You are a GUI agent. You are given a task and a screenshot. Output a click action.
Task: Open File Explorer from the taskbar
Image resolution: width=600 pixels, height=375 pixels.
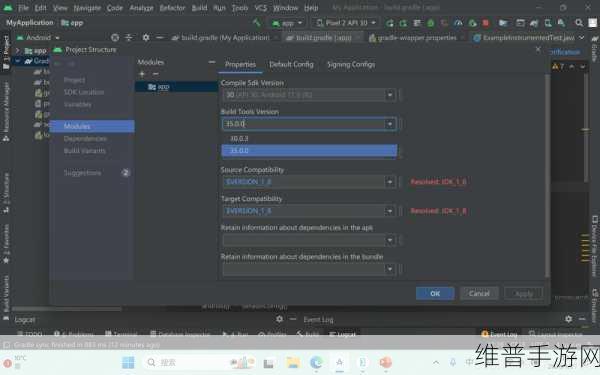(x=293, y=362)
